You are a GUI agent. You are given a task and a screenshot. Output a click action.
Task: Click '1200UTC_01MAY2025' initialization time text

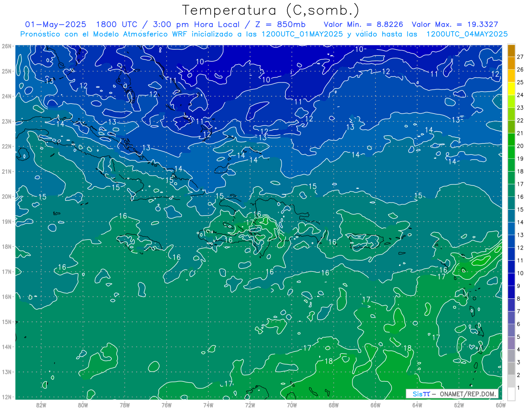tap(302, 34)
